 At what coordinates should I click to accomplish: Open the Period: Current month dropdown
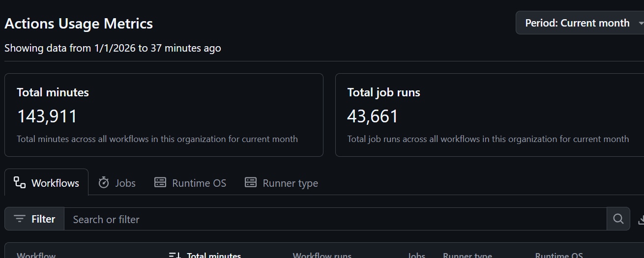(578, 23)
